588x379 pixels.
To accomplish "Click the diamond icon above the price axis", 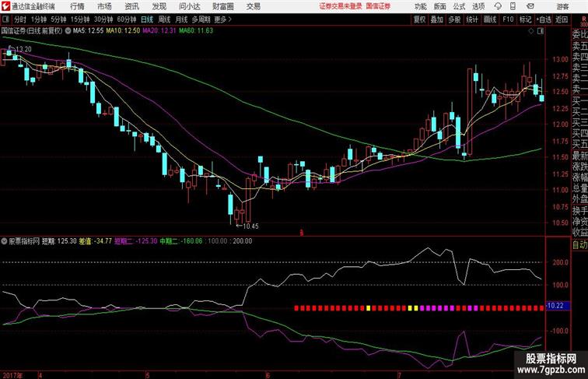I will click(x=531, y=31).
